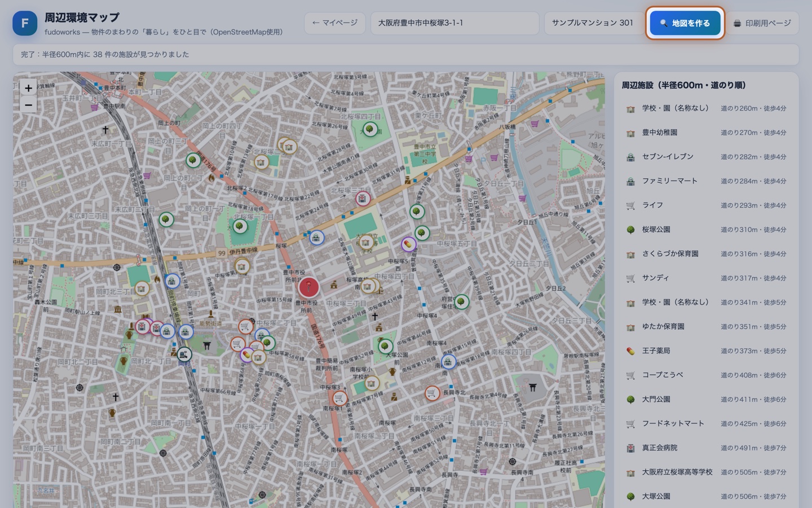Open the 印刷用ページ print page

(x=762, y=23)
